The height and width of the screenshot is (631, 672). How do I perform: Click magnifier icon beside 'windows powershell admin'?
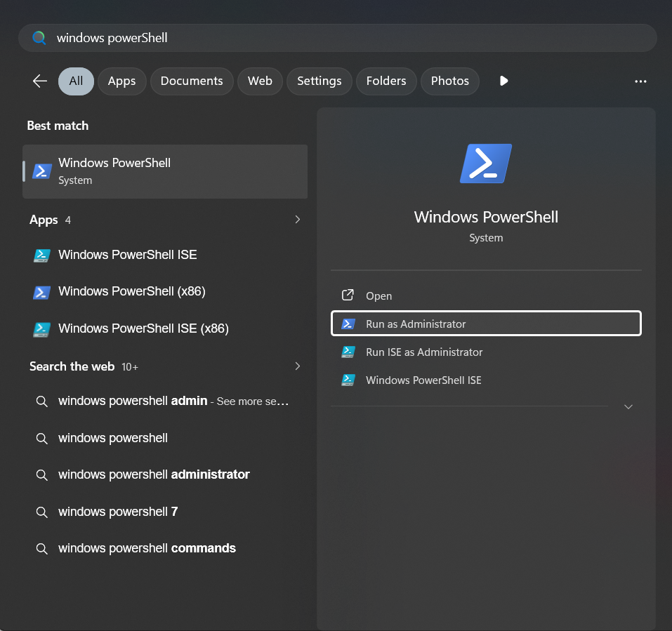pos(41,401)
